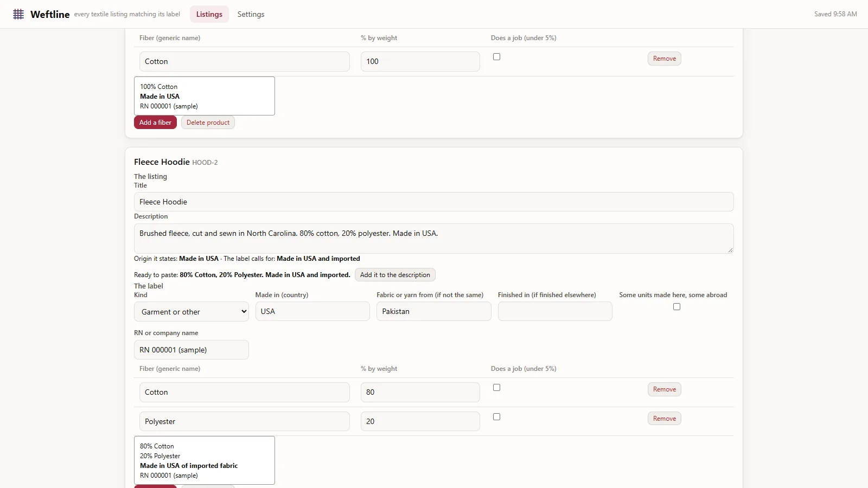Open the Settings tab
The image size is (868, 488).
point(251,14)
